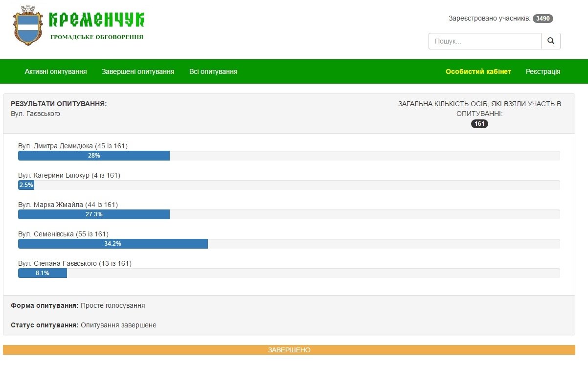Click the Кременчук site title logo
588x369 pixels.
tap(97, 19)
